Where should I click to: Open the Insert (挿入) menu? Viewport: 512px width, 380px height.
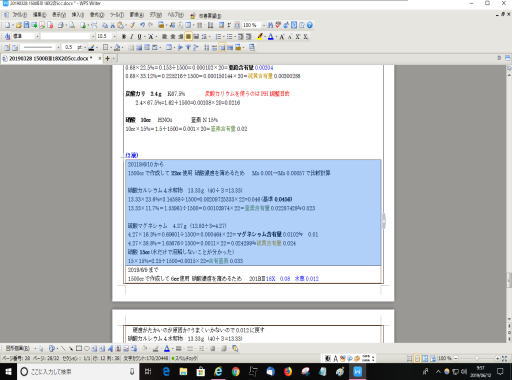pos(78,15)
